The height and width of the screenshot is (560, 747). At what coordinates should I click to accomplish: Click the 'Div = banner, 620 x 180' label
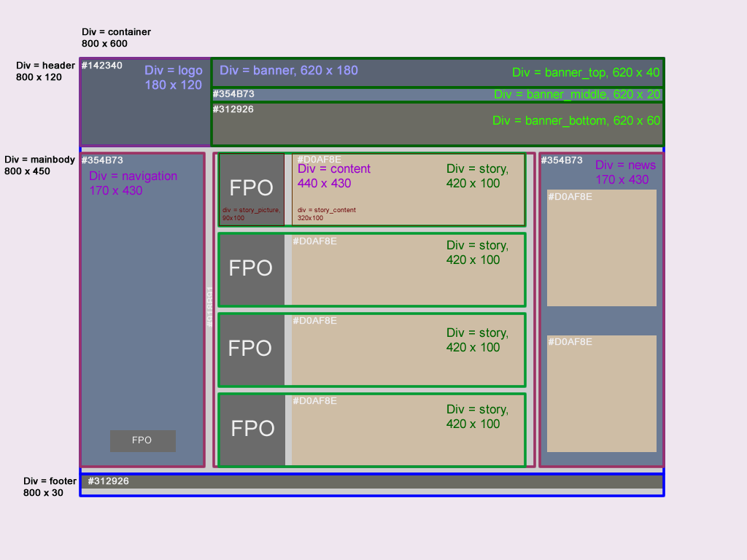(289, 71)
